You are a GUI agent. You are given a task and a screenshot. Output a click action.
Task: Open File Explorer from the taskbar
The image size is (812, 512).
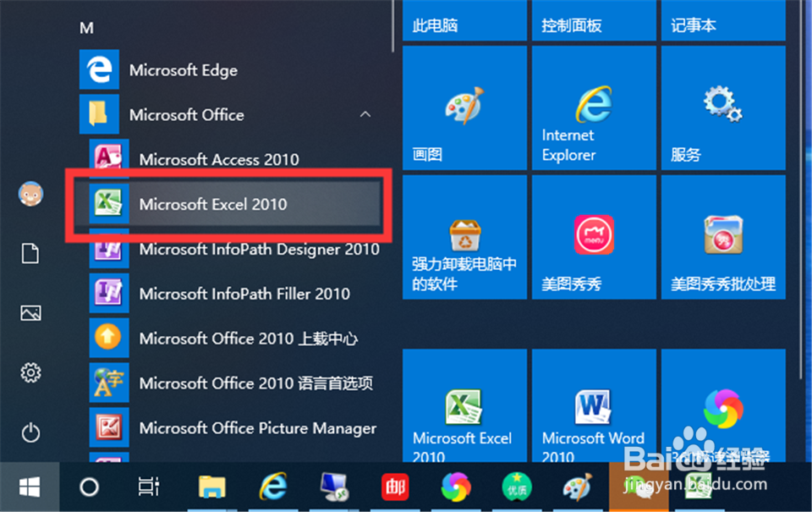click(212, 487)
